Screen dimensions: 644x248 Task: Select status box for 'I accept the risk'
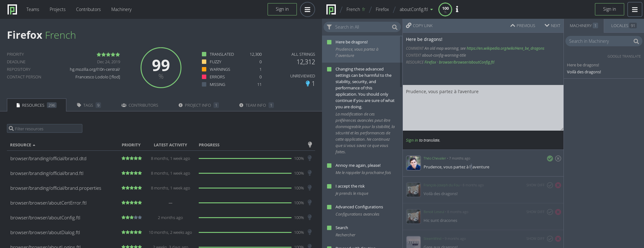coord(329,186)
